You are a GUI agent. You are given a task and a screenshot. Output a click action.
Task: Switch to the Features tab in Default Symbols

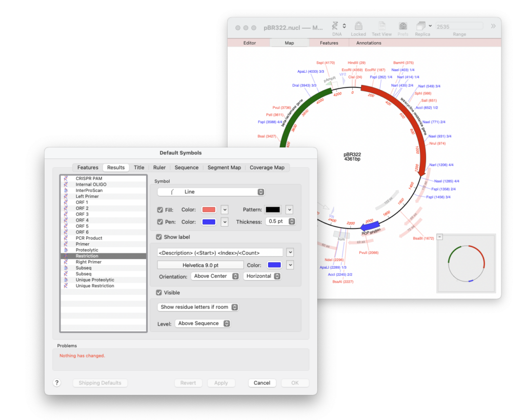[88, 168]
